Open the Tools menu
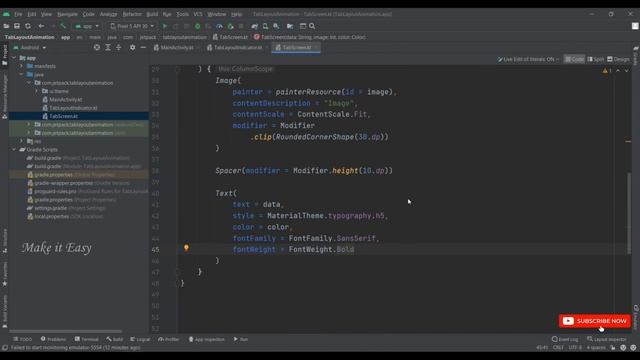Viewport: 640px width, 360px height. coord(182,14)
